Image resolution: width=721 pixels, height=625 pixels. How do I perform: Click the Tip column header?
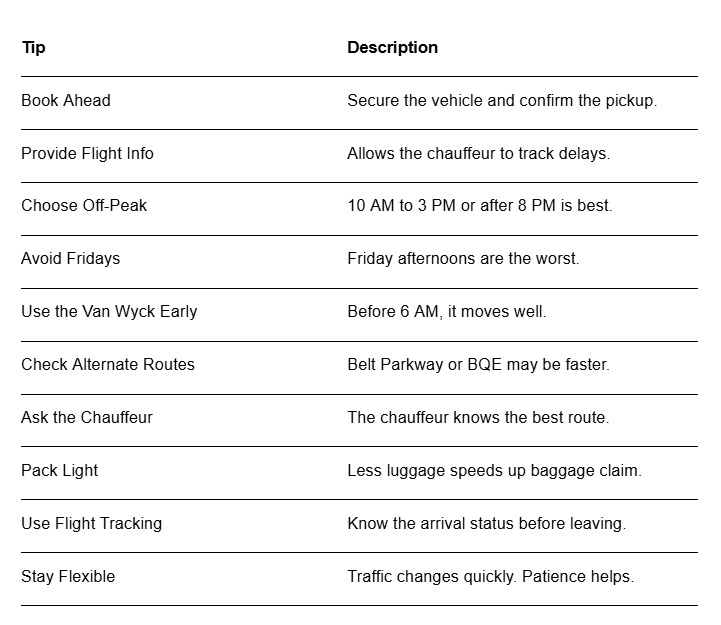point(34,48)
